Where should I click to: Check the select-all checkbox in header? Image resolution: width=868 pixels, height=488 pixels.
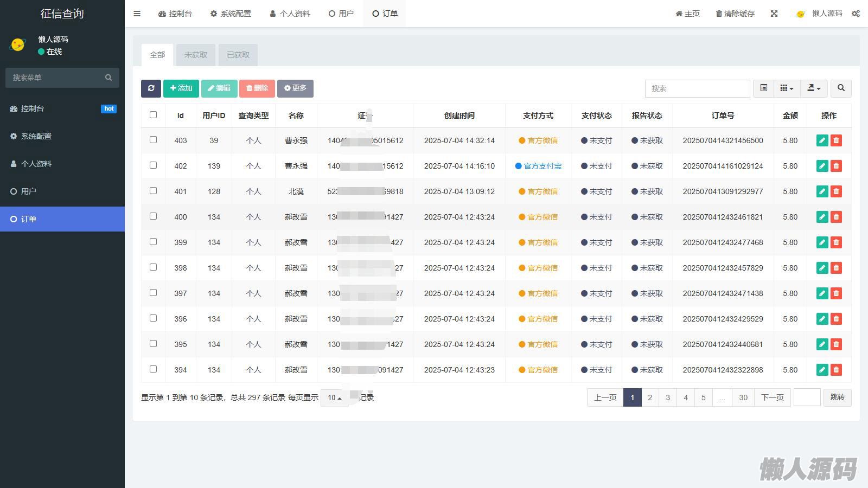(153, 115)
